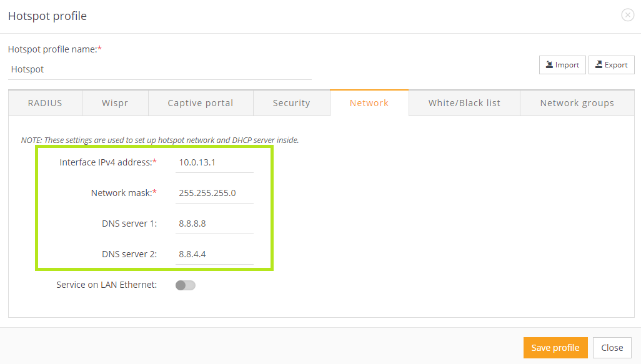Click the active Network tab
Viewport: 641px width, 364px height.
click(369, 103)
